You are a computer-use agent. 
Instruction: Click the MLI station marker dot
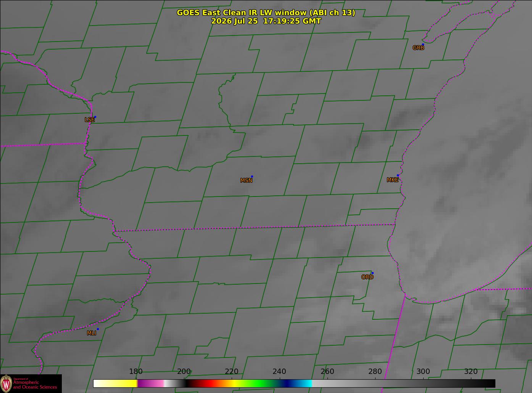coord(98,329)
